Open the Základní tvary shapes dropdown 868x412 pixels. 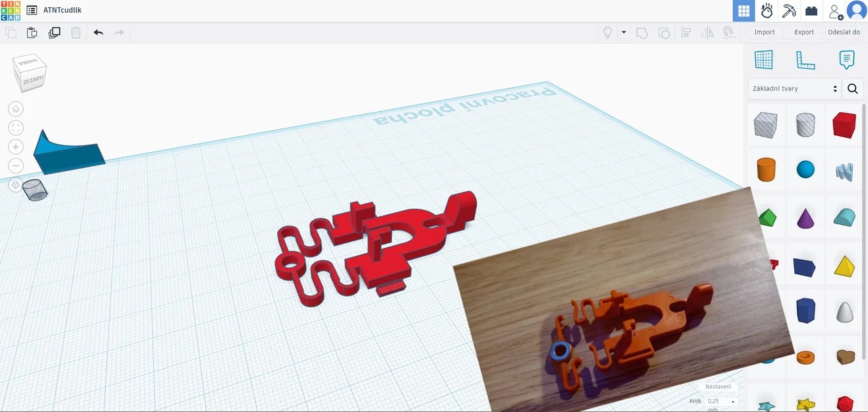click(x=795, y=89)
